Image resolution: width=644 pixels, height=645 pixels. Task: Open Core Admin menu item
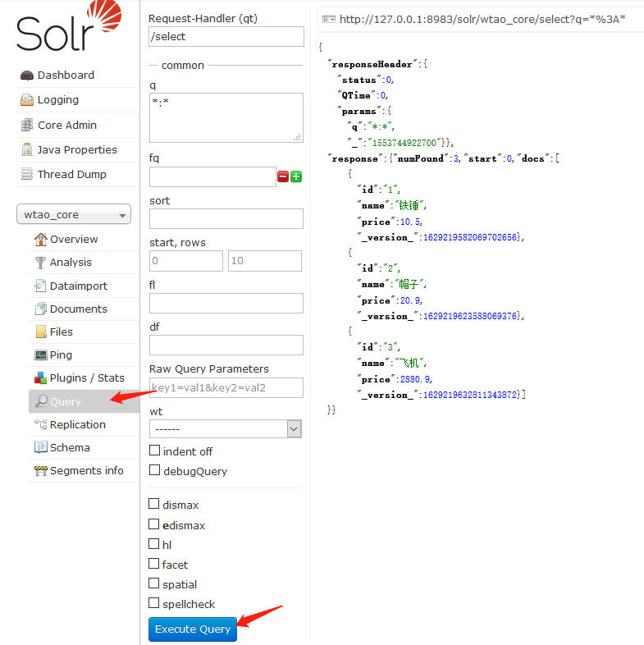[67, 125]
